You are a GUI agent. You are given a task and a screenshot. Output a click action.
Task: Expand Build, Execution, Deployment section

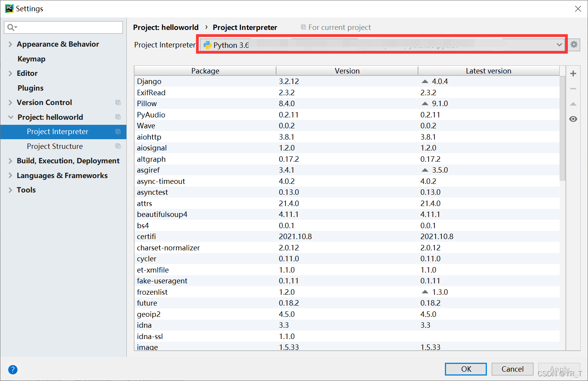pos(10,161)
